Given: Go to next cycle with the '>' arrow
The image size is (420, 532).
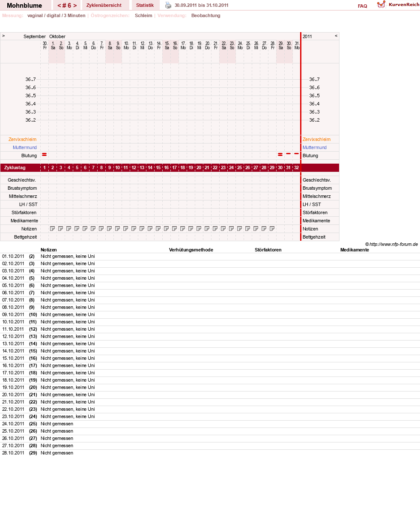Looking at the screenshot, I should (75, 6).
